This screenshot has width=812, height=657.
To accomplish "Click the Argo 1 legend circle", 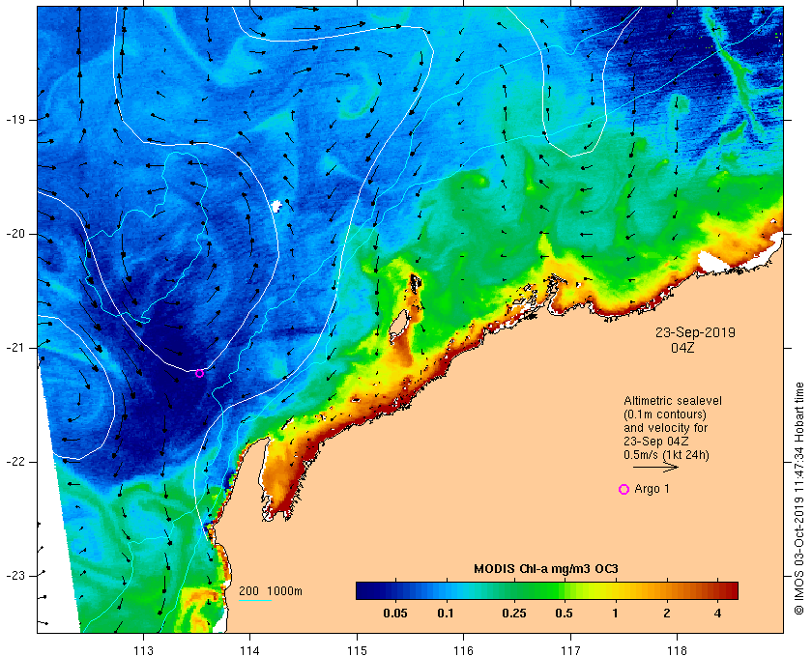I will 623,489.
